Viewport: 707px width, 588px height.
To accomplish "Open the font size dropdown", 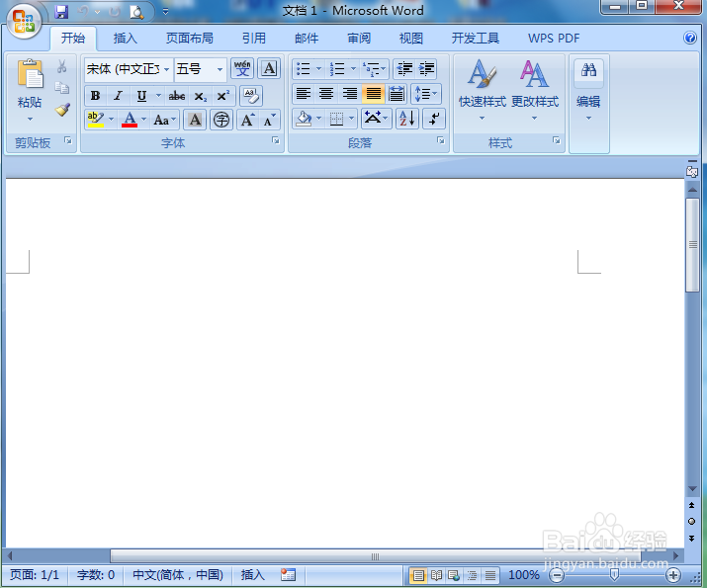I will point(220,69).
